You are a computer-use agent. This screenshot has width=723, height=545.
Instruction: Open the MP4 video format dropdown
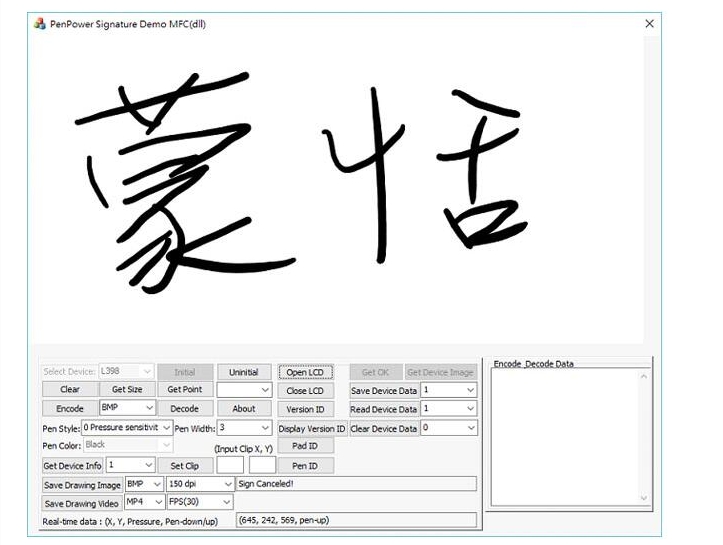click(144, 502)
